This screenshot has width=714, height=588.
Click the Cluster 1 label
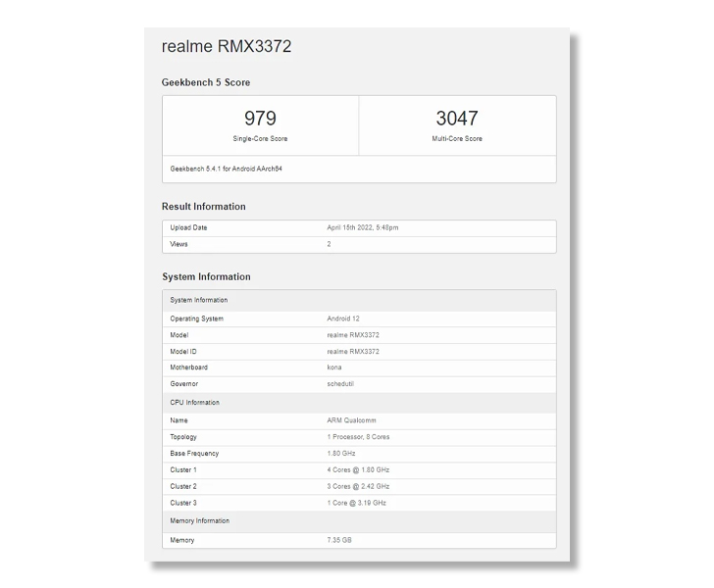coord(183,469)
